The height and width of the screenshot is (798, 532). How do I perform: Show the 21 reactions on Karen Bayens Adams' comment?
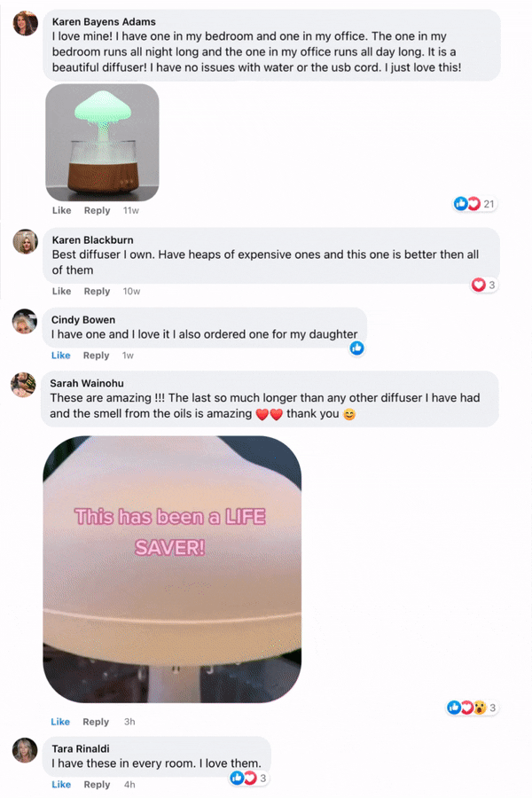(474, 204)
